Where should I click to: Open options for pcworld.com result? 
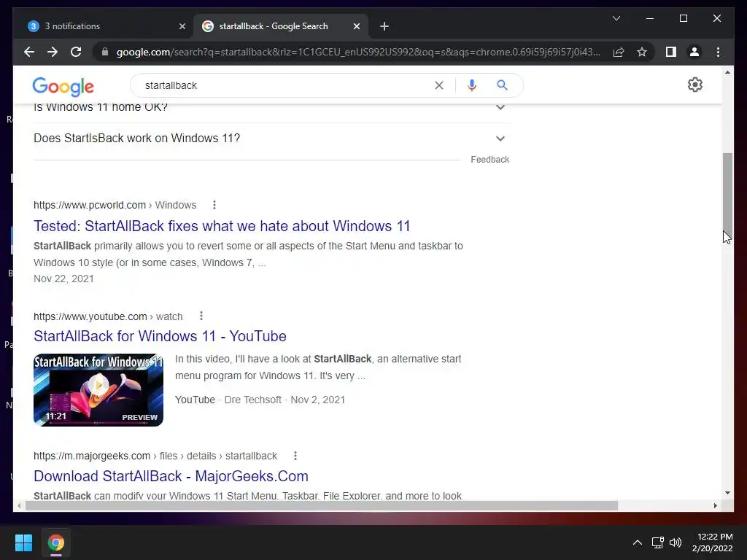pos(214,205)
